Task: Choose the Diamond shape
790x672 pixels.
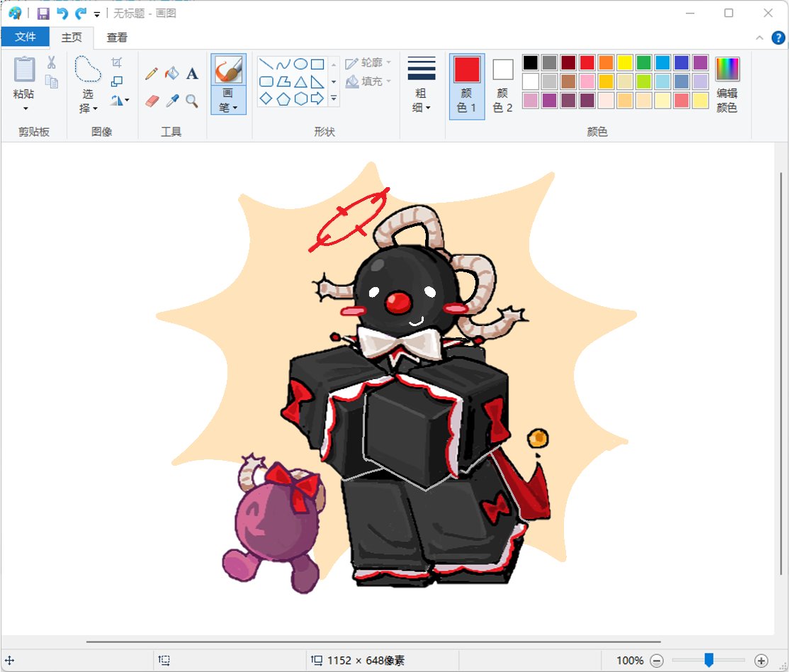Action: 266,99
